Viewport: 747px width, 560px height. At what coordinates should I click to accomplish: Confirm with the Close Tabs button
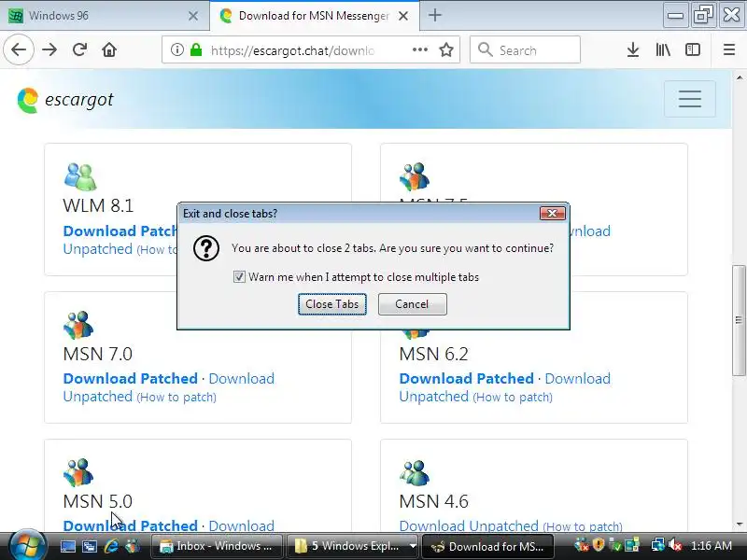(x=332, y=304)
